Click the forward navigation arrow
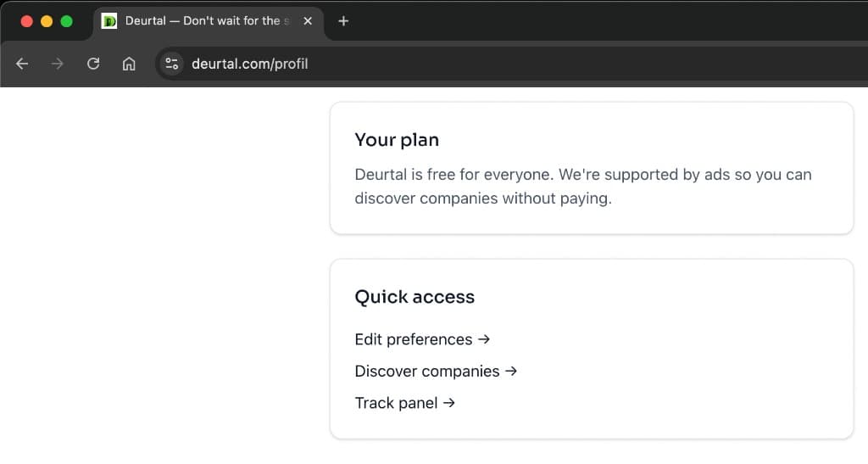 (58, 64)
